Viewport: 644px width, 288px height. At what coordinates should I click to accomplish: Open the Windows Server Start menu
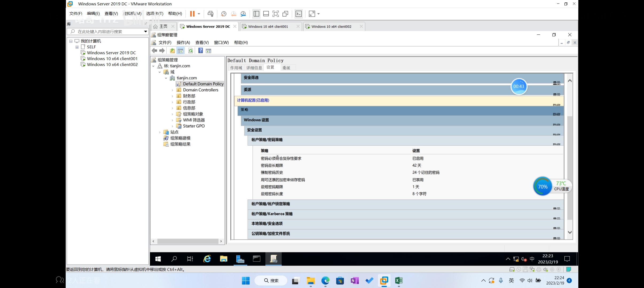[158, 259]
